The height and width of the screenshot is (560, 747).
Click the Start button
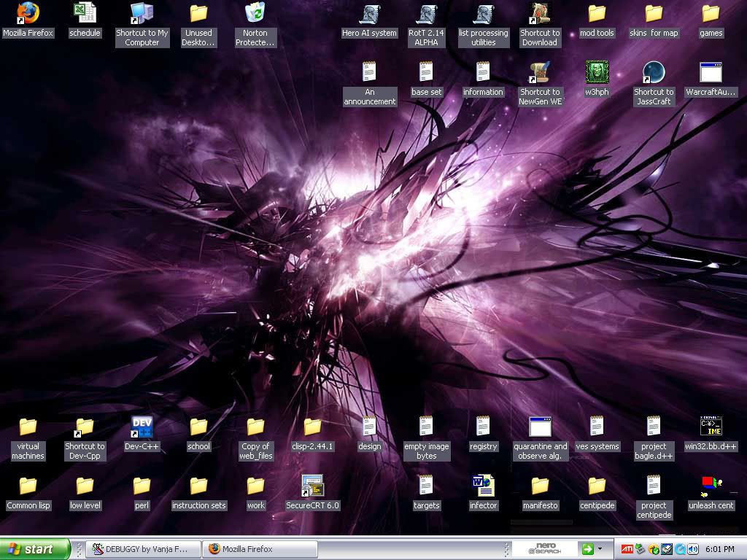(34, 549)
